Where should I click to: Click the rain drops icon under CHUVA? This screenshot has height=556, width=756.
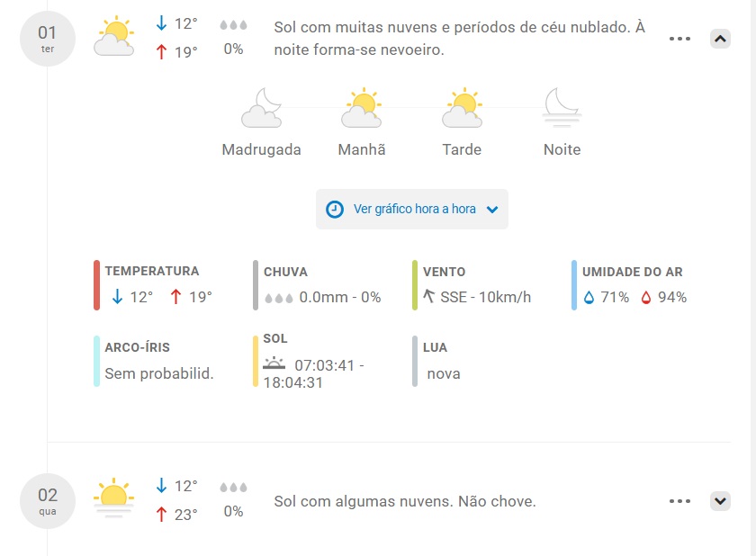click(279, 298)
